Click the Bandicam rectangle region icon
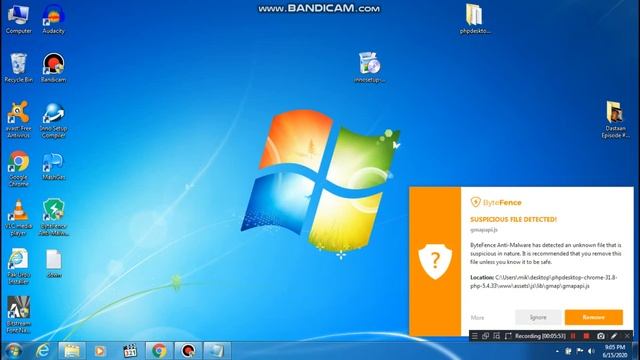This screenshot has height=360, width=640. coord(508,336)
